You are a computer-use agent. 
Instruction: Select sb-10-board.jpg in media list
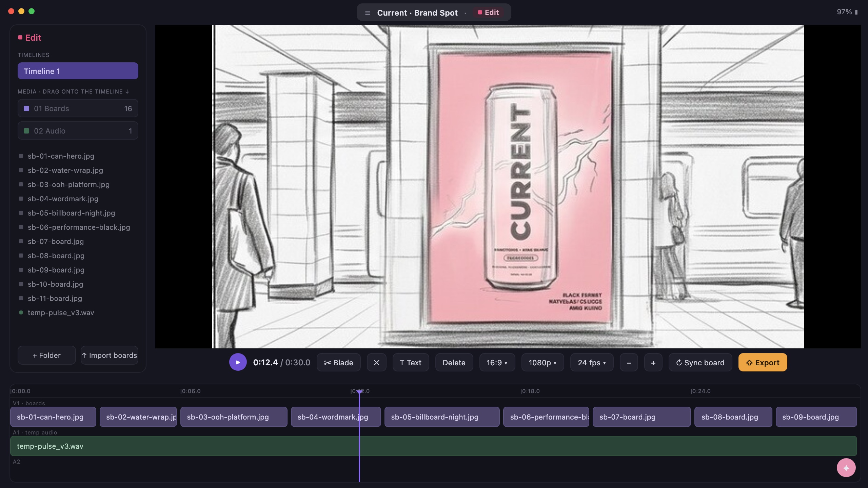(78, 284)
